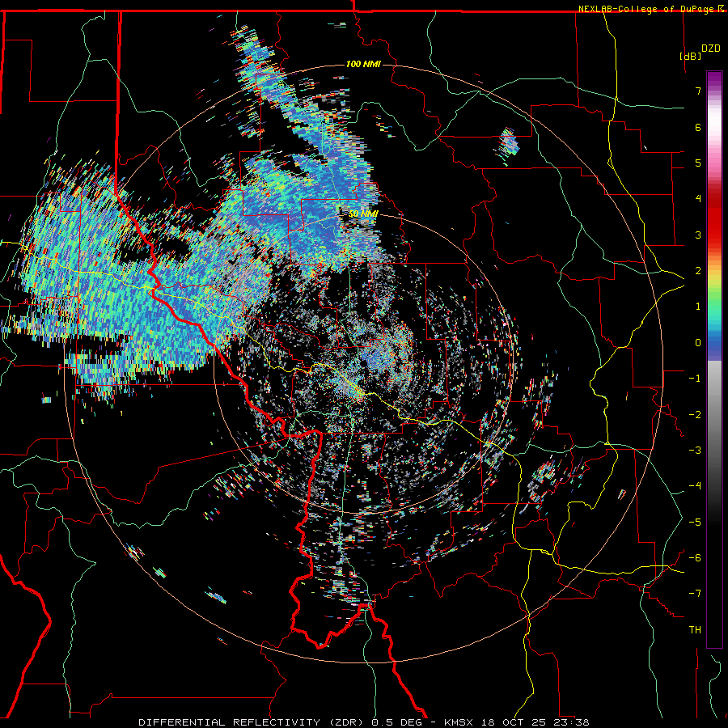728x728 pixels.
Task: Click the 50 NMI range ring label
Action: tap(363, 214)
